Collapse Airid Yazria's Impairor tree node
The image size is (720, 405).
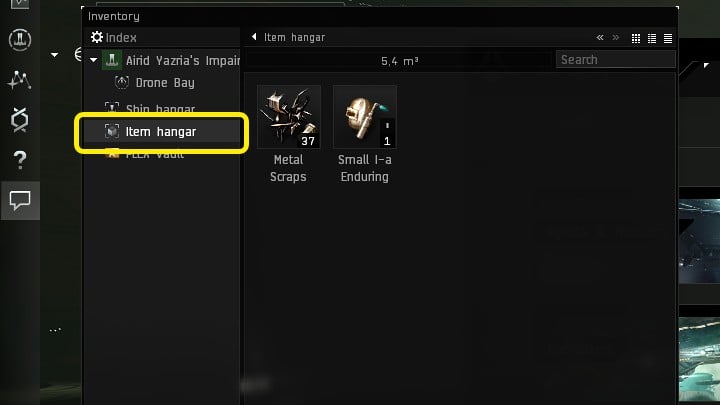click(x=94, y=60)
